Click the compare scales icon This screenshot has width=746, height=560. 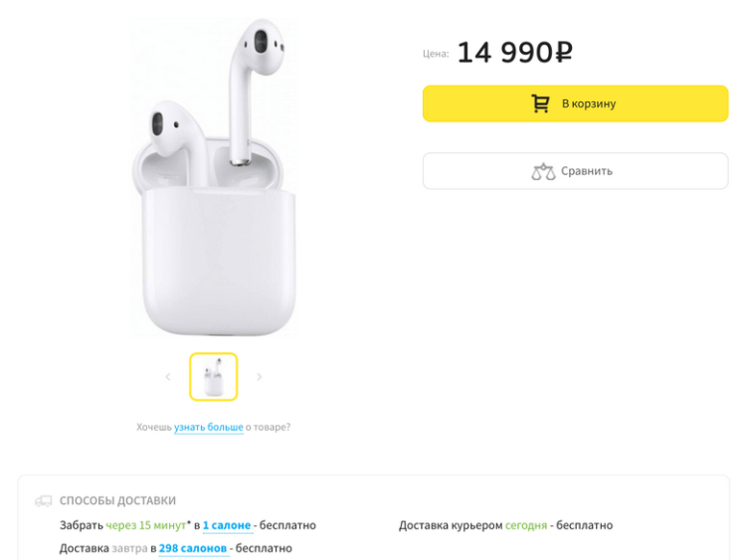coord(543,171)
